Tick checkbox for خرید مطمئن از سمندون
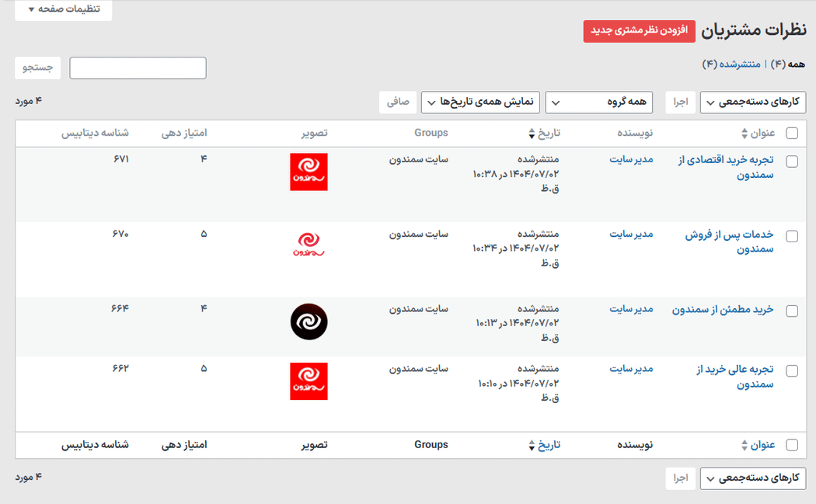The width and height of the screenshot is (816, 504). click(792, 311)
